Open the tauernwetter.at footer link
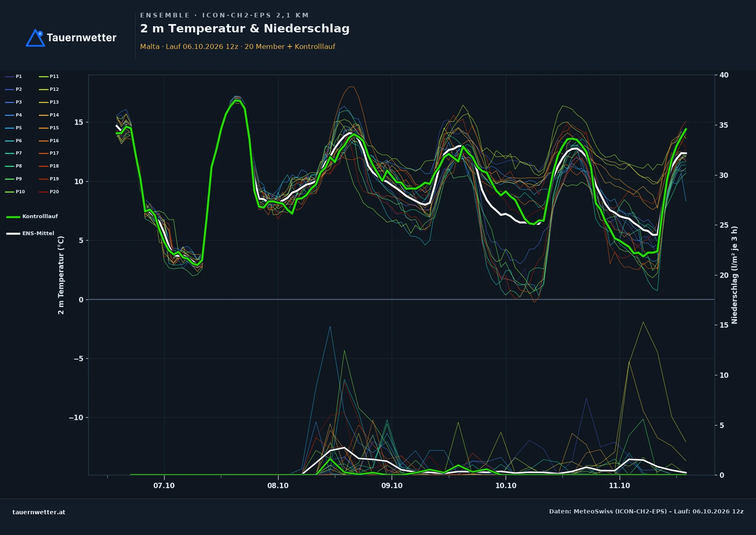The width and height of the screenshot is (756, 535). pos(39,512)
